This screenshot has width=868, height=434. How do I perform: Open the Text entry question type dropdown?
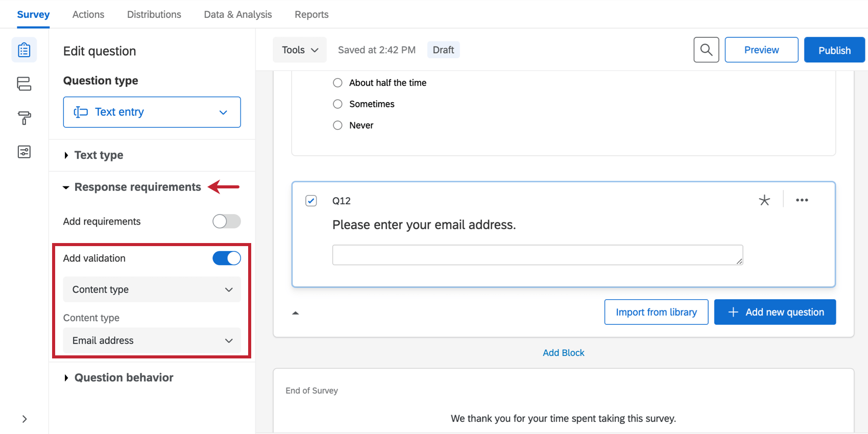pyautogui.click(x=152, y=112)
